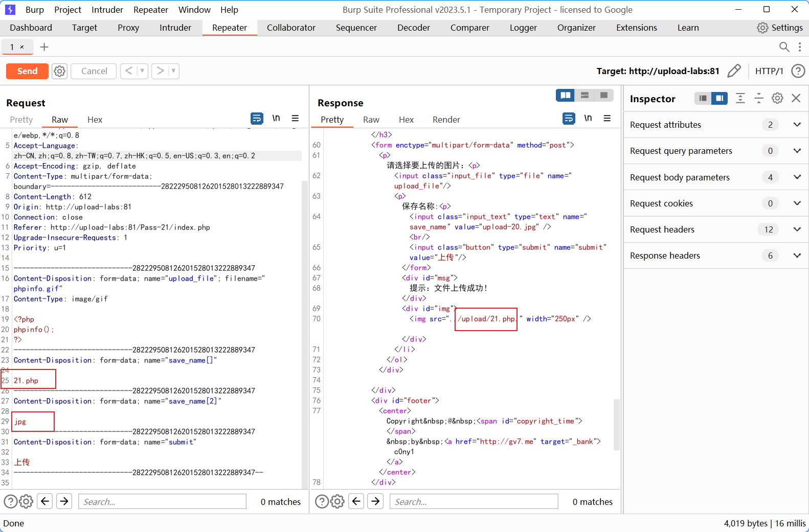Open the Window menu

tap(194, 10)
